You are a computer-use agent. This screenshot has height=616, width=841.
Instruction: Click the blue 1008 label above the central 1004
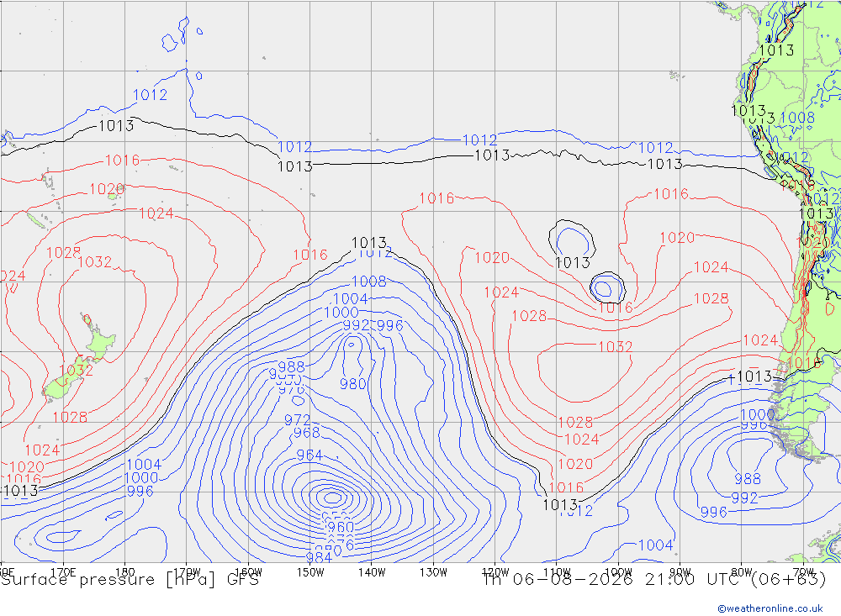[x=369, y=282]
